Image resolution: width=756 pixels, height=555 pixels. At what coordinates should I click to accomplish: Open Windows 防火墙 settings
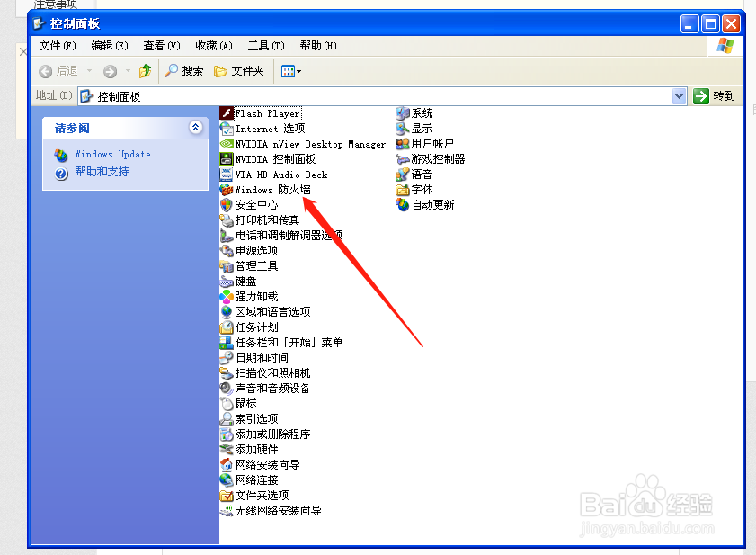[274, 190]
